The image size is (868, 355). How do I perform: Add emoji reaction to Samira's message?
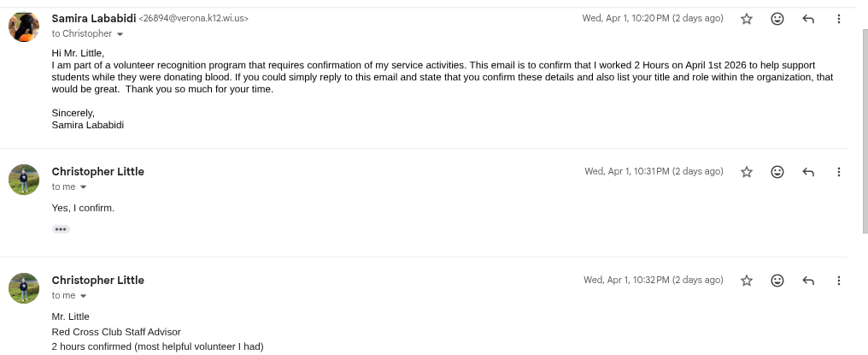[777, 19]
